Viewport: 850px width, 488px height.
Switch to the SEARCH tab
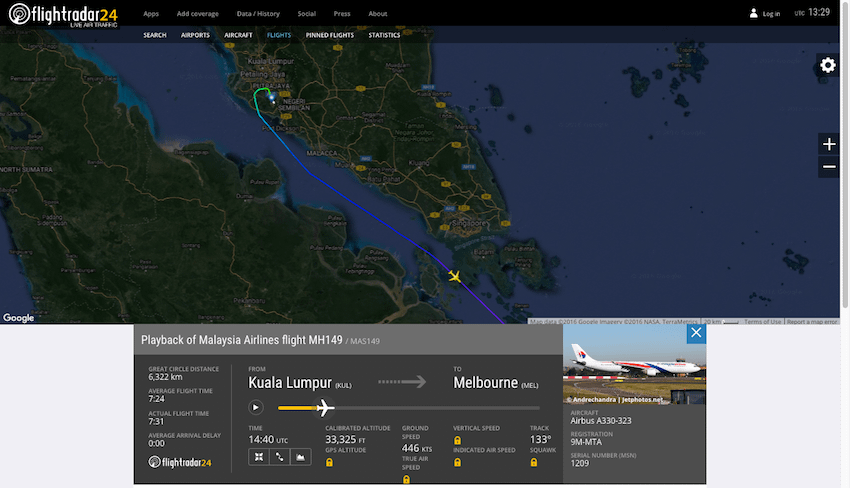pyautogui.click(x=154, y=35)
